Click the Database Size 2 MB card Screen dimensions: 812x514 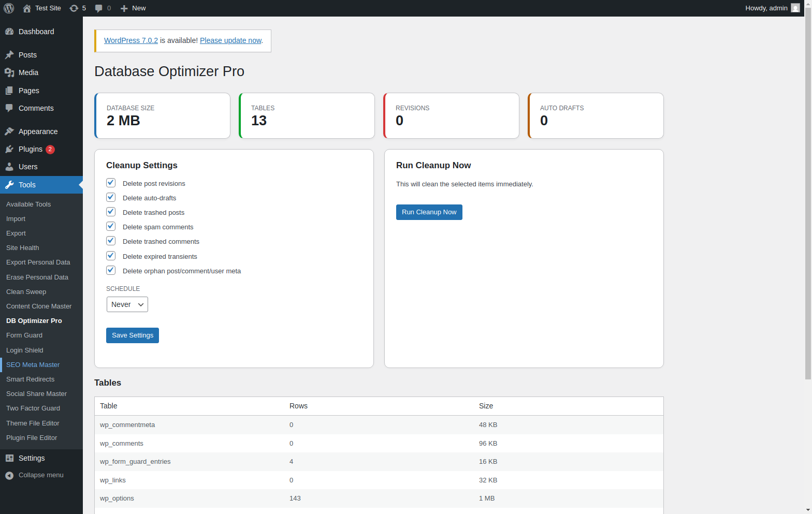[x=162, y=116]
